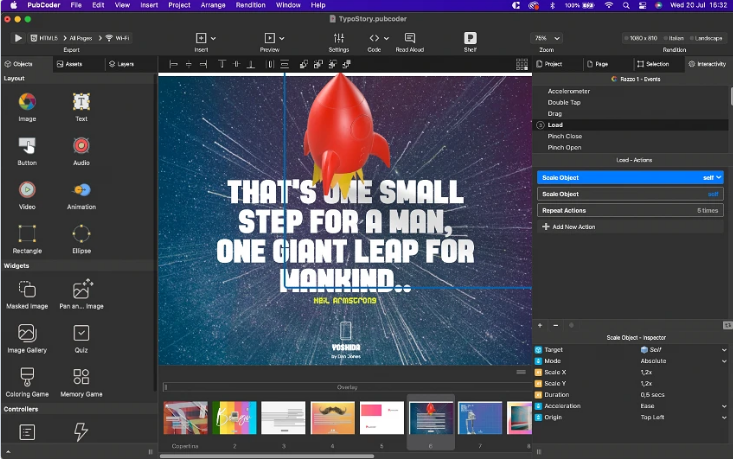Open the Zoom 75% dropdown
733x459 pixels.
(546, 38)
